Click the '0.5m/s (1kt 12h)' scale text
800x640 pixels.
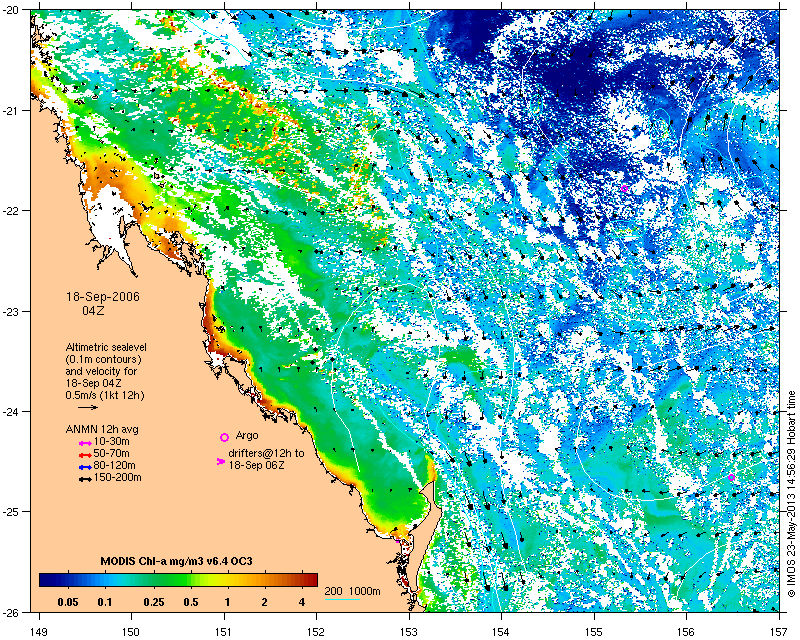click(105, 395)
